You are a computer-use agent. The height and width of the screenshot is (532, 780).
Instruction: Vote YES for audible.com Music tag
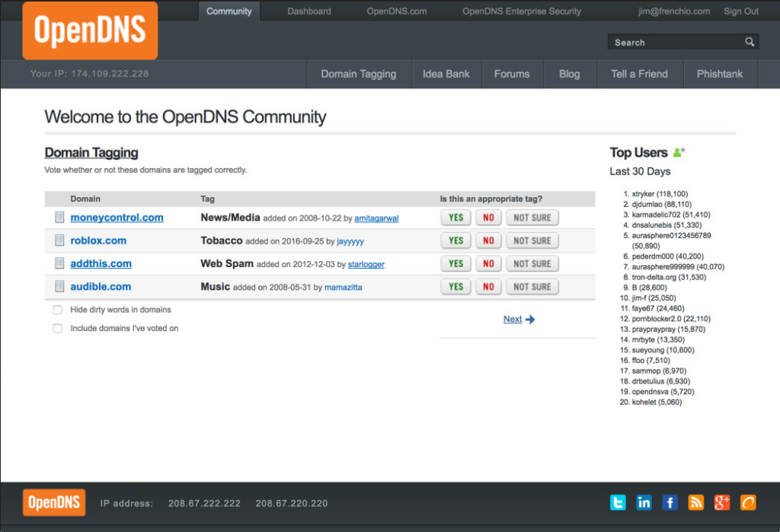point(456,286)
